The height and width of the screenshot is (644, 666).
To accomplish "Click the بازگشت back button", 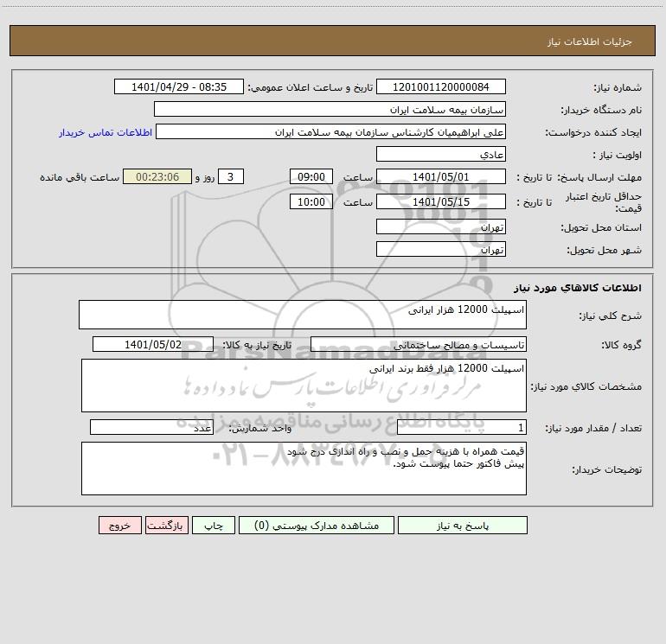I will click(166, 525).
